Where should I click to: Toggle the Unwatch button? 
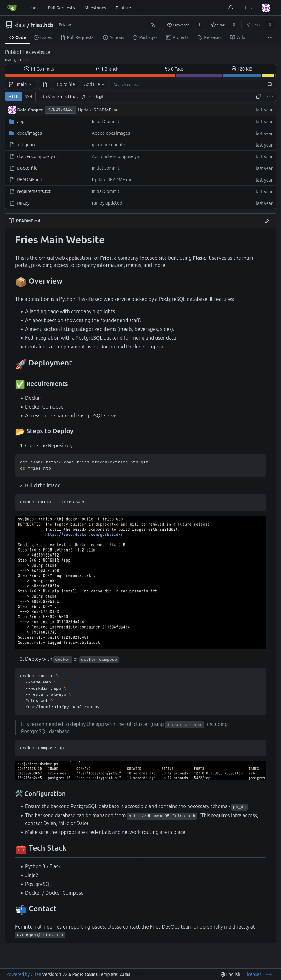pyautogui.click(x=178, y=25)
